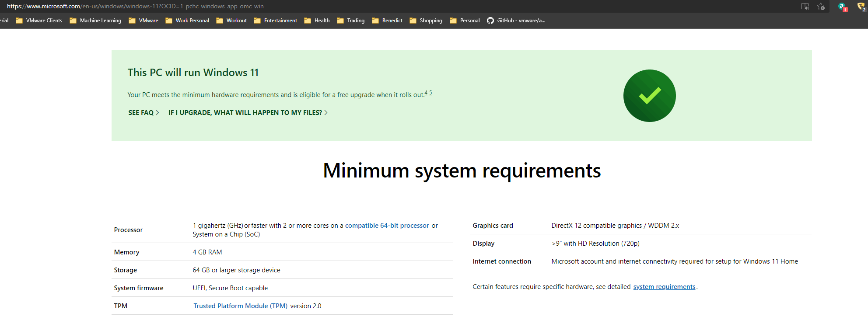Click the chevron after MY FILES?
This screenshot has height=327, width=868.
326,113
